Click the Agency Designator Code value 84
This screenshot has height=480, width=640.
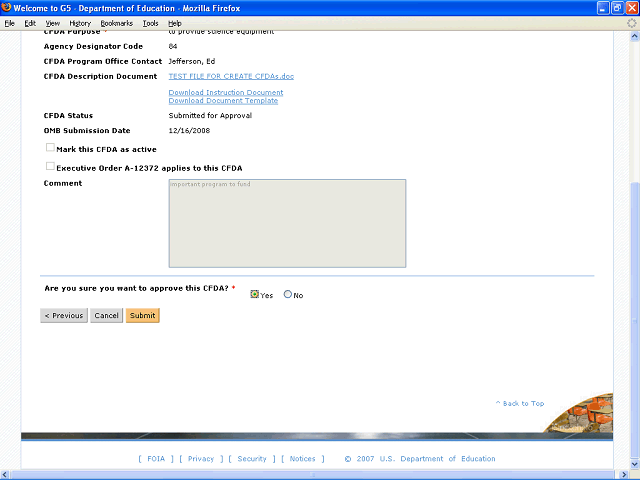[x=173, y=46]
